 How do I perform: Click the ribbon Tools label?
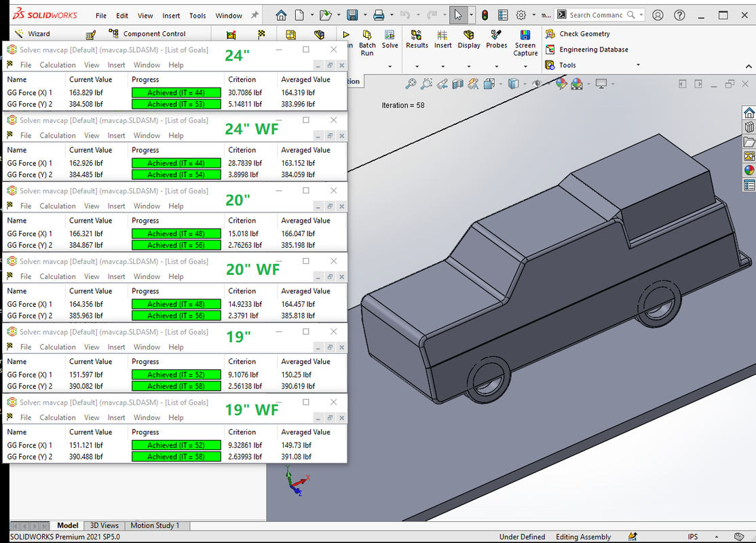tap(567, 65)
